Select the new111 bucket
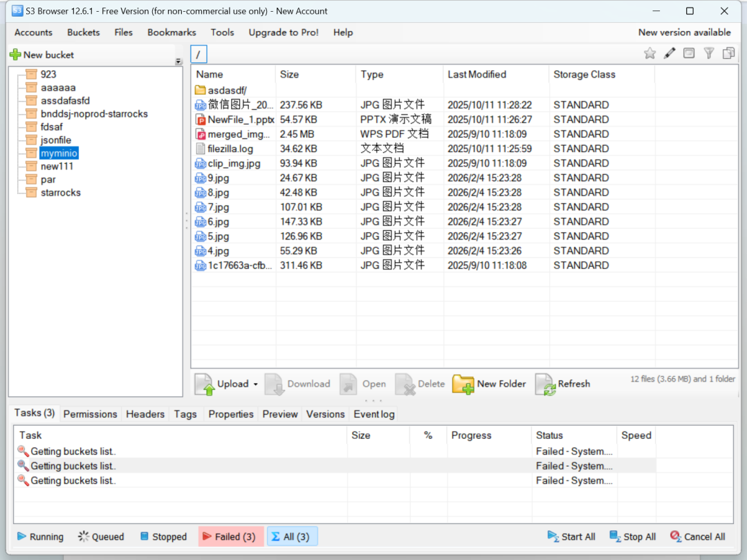Screen dimensions: 747x560 (57, 166)
